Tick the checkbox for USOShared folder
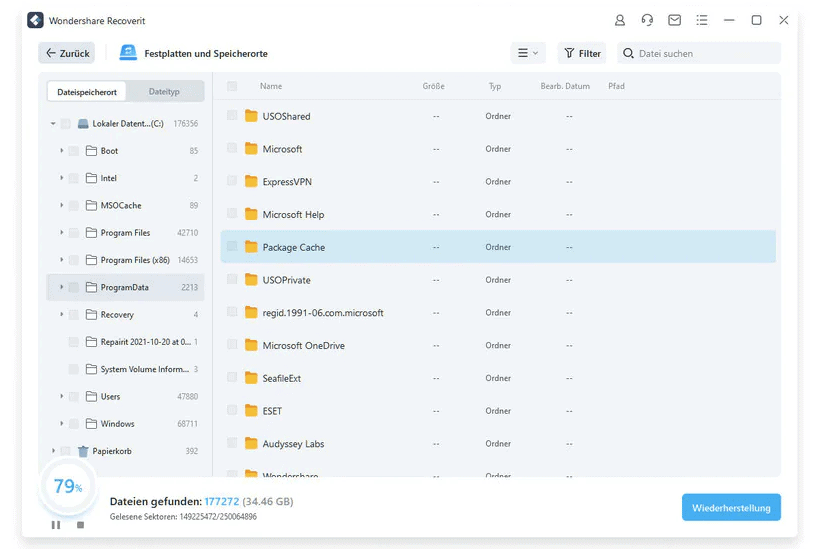Screen dimensions: 814x556 (232, 116)
